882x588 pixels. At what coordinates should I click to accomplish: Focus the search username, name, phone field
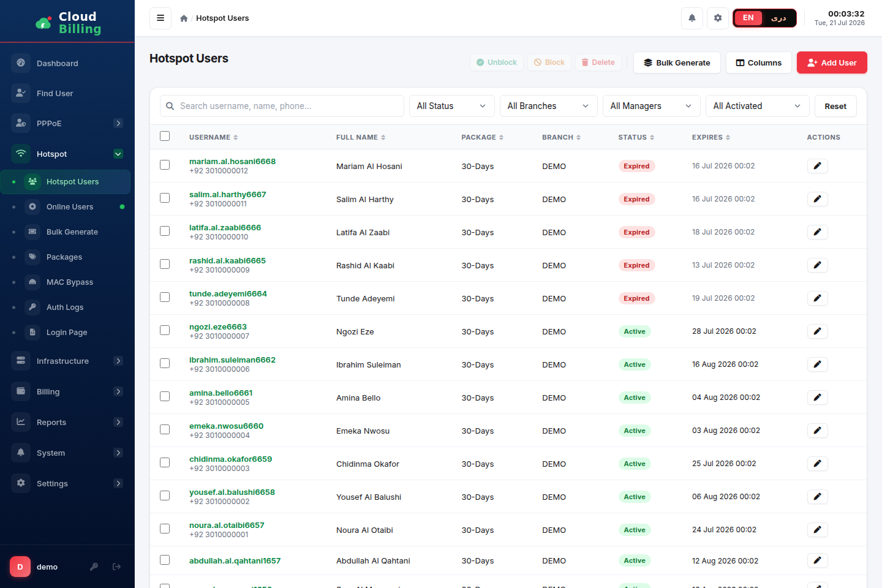point(282,106)
